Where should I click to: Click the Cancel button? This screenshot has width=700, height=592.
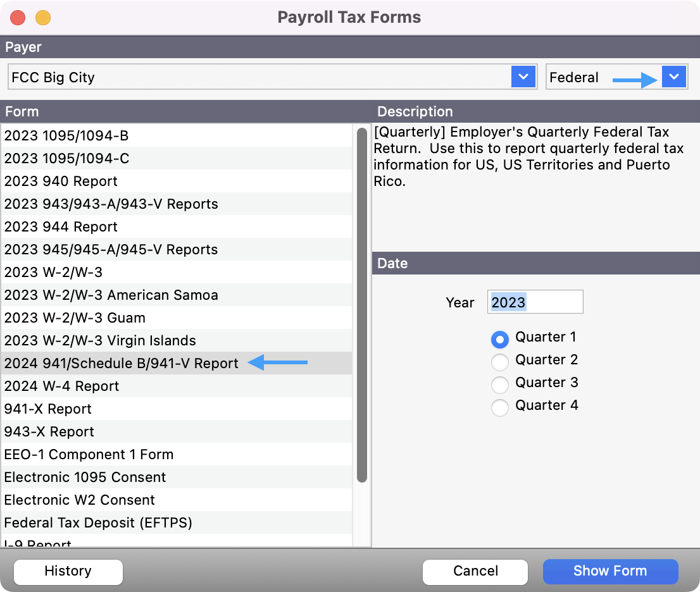coord(475,571)
